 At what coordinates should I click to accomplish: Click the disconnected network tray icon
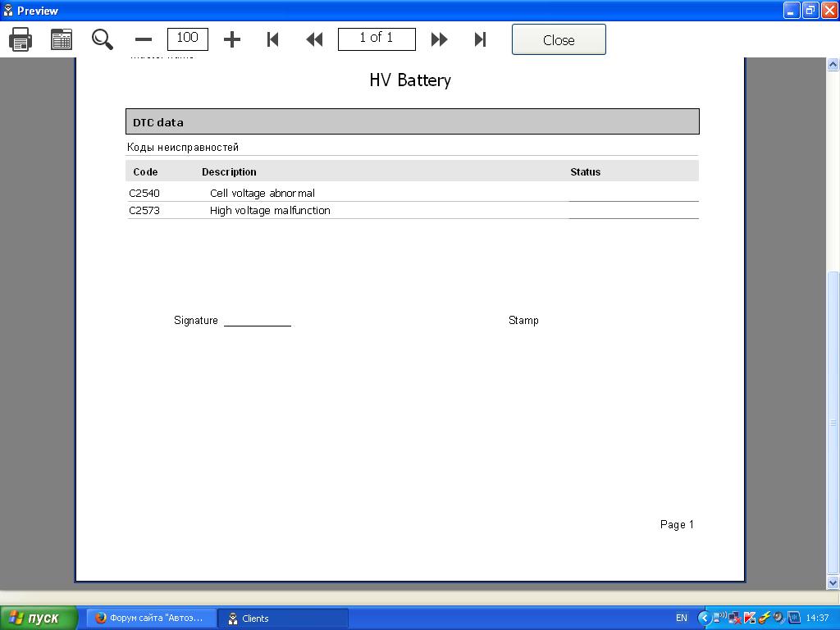(734, 619)
